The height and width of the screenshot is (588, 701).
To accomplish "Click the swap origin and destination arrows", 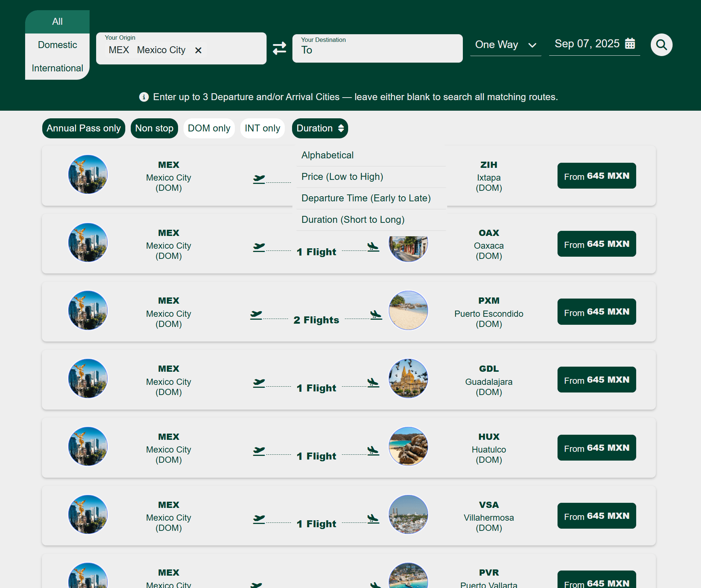I will [x=279, y=48].
